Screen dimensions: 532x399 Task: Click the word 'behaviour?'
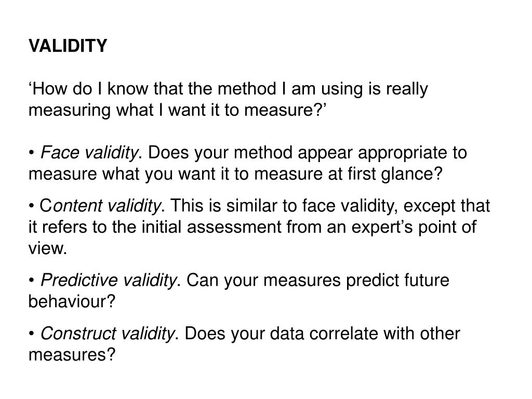(x=72, y=301)
